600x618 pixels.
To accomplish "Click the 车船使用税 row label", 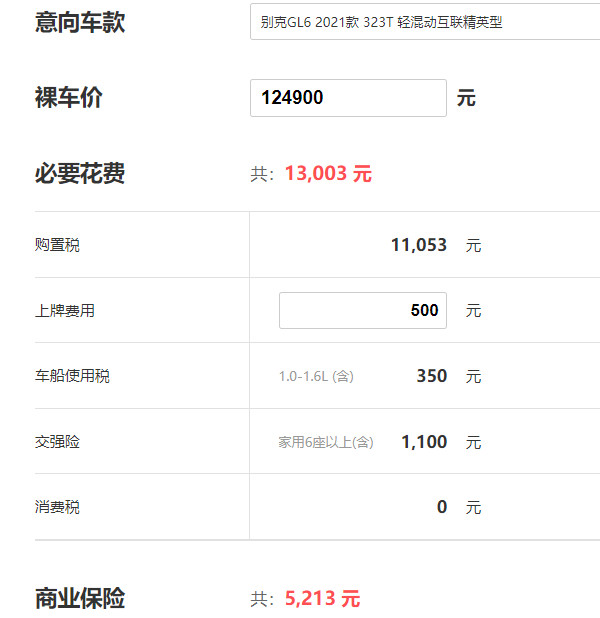I will 72,376.
